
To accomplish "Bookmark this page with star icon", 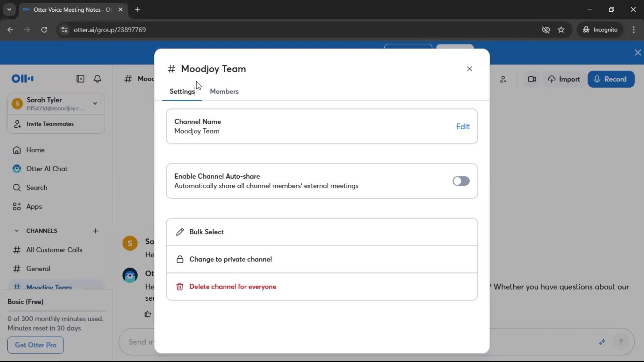I will click(561, 29).
